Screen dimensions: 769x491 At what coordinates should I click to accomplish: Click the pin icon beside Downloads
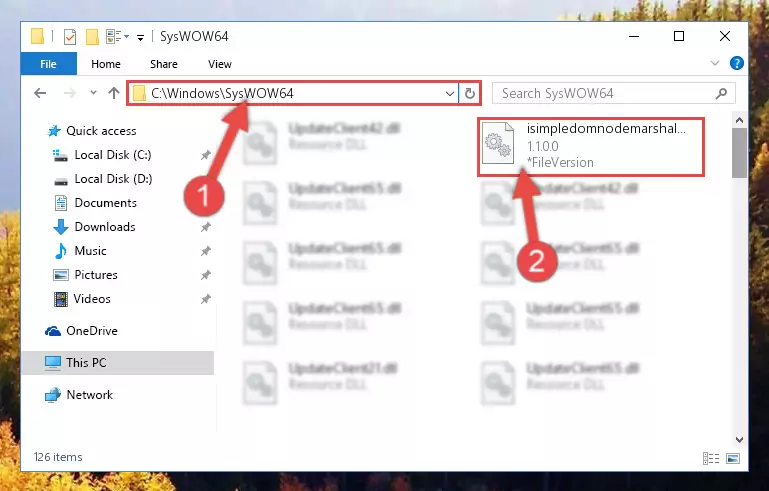click(205, 228)
